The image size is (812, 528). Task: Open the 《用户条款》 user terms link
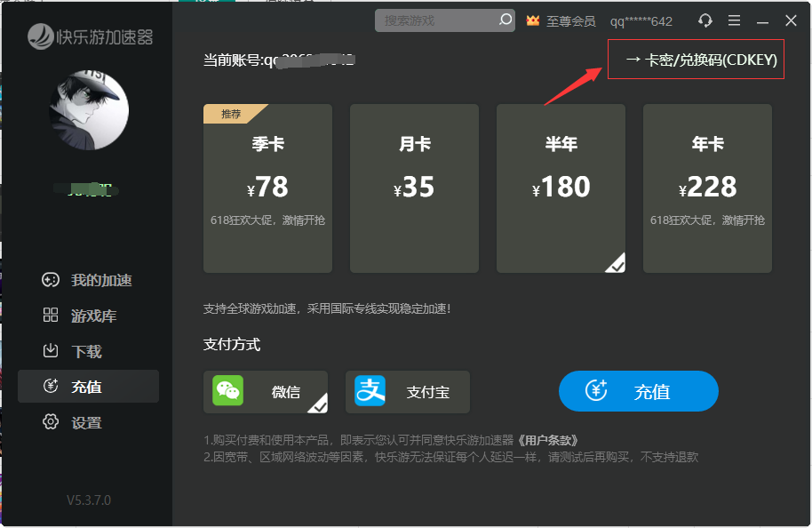[x=548, y=440]
